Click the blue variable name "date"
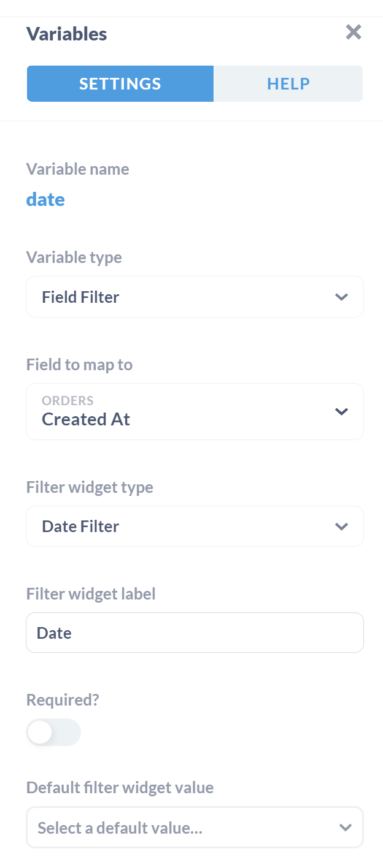This screenshot has height=868, width=383. [45, 199]
